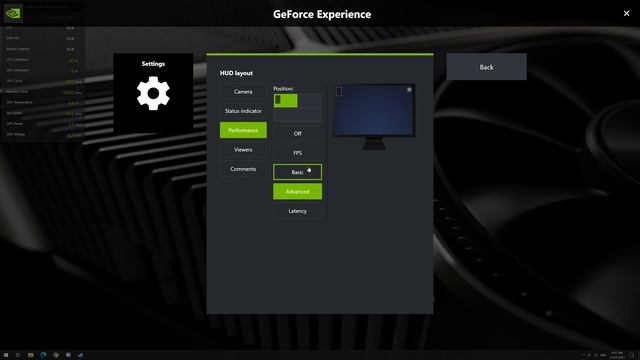Click the NVIDIA logo icon in title bar
640x360 pixels.
13,13
